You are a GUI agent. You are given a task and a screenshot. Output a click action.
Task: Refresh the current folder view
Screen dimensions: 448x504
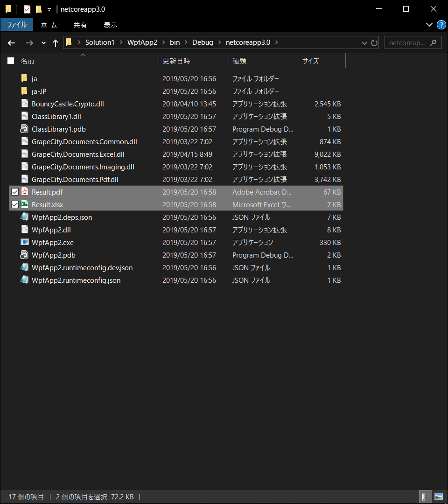(x=374, y=43)
